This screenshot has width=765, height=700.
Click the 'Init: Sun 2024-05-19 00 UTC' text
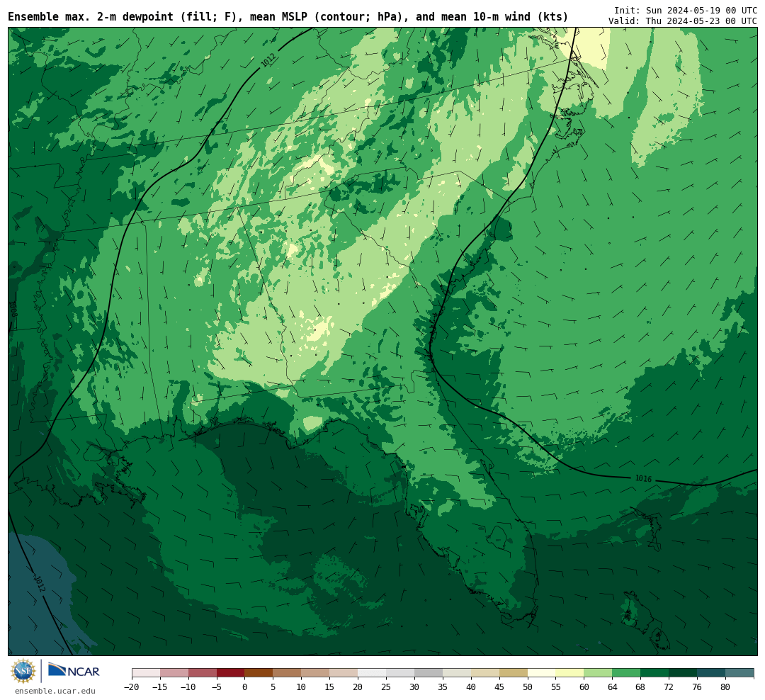click(686, 10)
